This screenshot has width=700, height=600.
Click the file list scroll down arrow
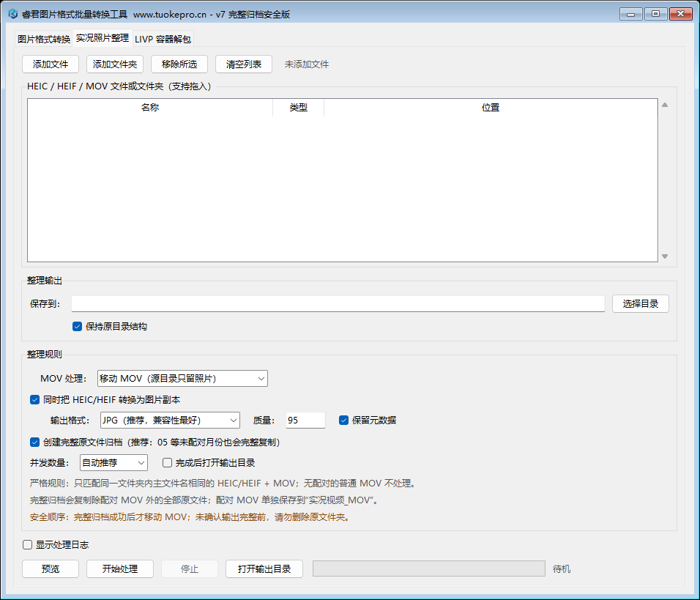[665, 256]
